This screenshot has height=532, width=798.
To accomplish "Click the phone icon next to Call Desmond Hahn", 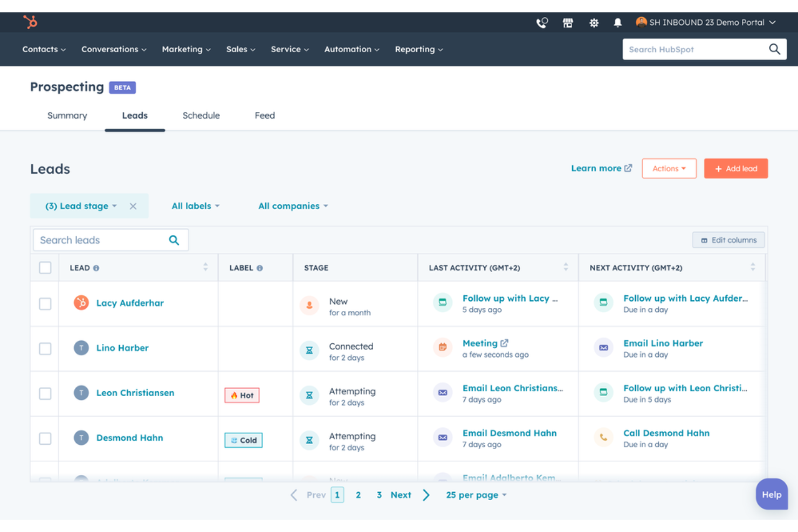I will click(x=603, y=437).
